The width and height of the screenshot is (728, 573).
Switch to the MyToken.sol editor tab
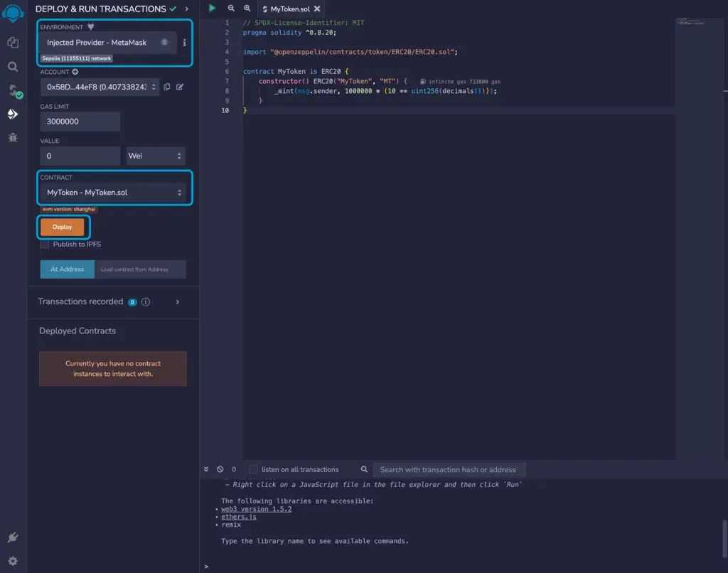[x=290, y=9]
